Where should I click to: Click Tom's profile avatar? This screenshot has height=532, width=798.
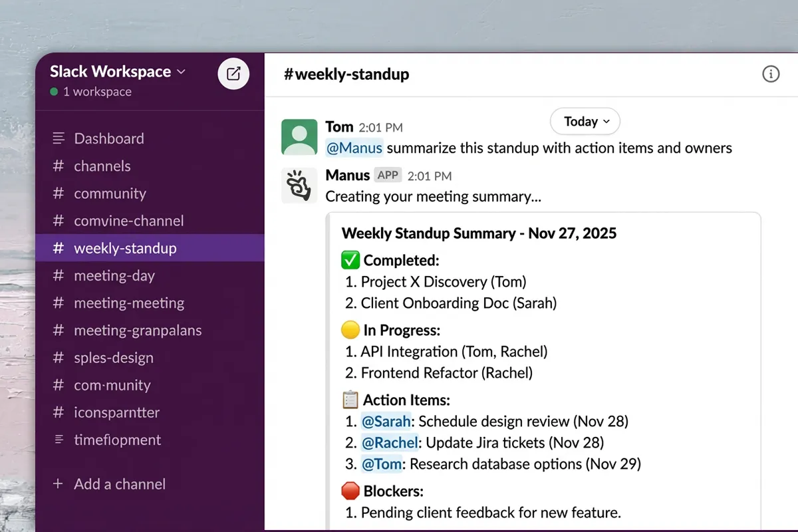coord(299,137)
